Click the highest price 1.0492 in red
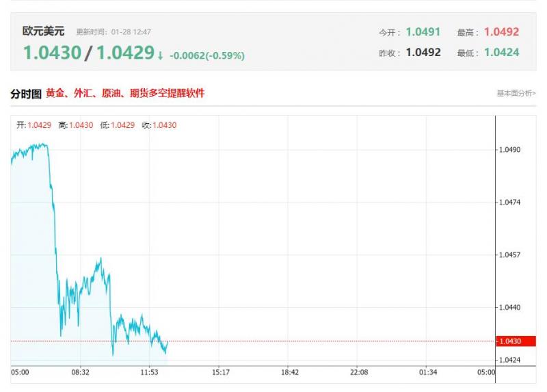Image resolution: width=547 pixels, height=392 pixels. (x=501, y=31)
